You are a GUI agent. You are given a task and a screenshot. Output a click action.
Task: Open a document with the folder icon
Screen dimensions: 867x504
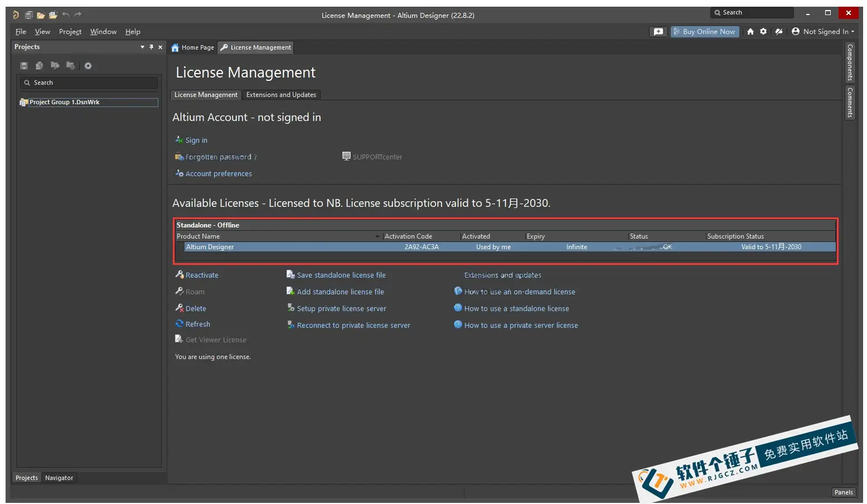(41, 15)
